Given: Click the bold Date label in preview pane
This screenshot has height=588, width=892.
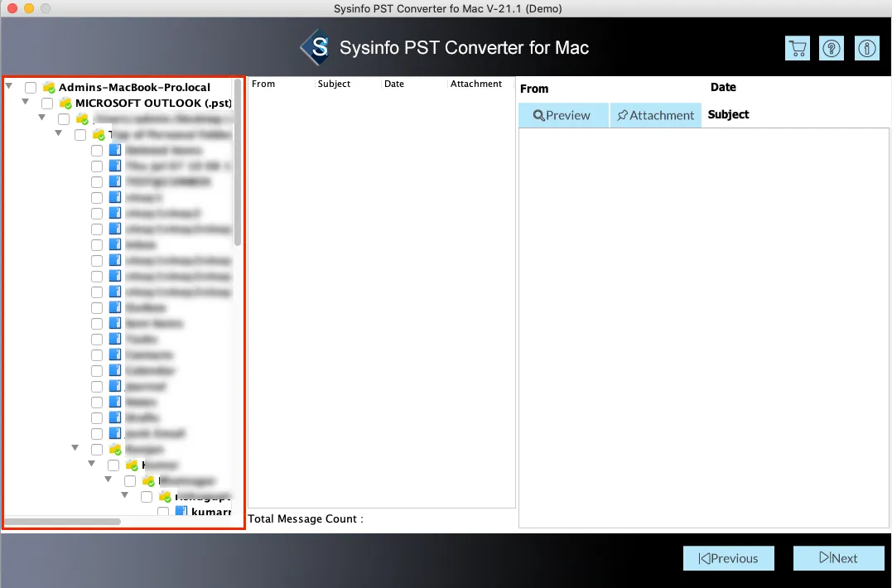Looking at the screenshot, I should pos(723,87).
